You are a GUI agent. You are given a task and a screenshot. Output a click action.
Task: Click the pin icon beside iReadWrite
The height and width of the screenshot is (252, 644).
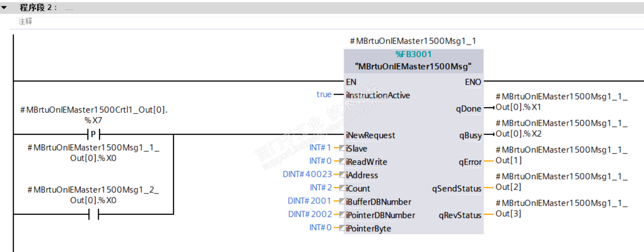(342, 161)
